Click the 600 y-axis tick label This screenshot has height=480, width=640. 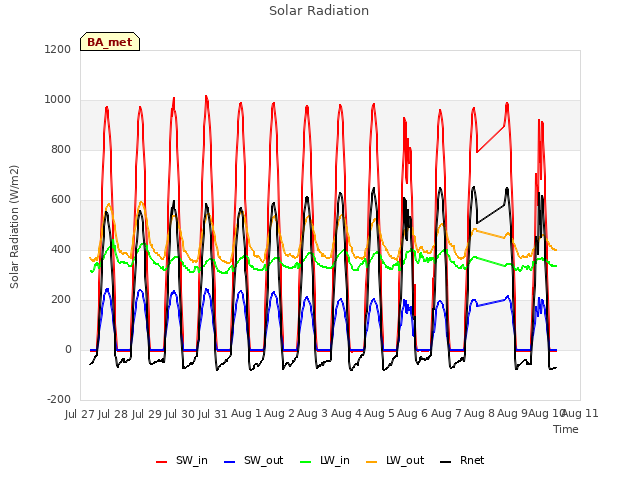point(61,200)
